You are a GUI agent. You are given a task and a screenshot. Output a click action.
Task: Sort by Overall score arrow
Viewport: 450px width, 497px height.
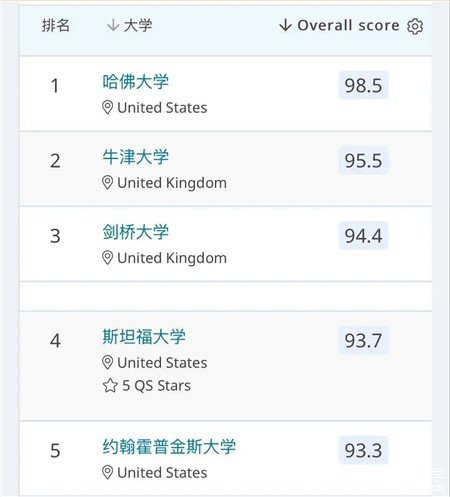point(285,25)
